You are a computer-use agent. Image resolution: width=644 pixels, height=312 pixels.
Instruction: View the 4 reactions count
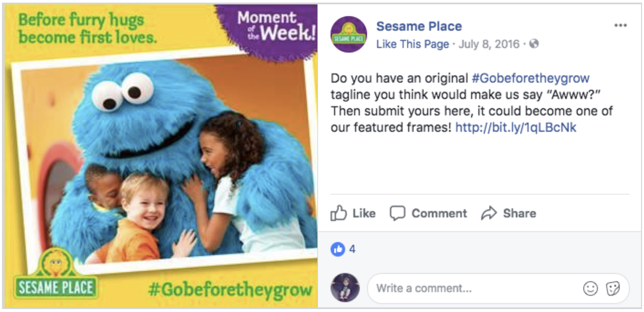(x=352, y=249)
